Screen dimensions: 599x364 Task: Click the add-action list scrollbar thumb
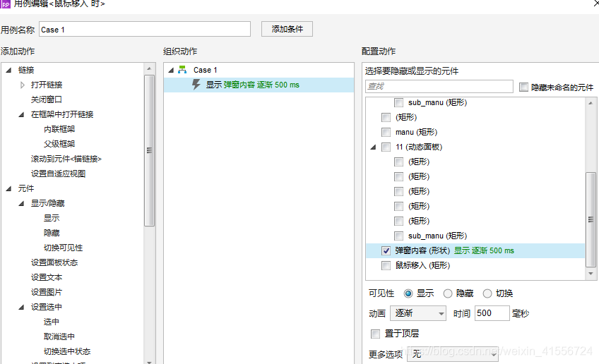pos(149,150)
